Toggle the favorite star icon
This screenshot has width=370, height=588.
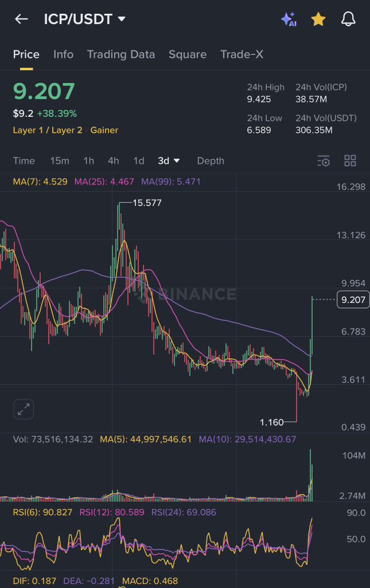(x=318, y=19)
